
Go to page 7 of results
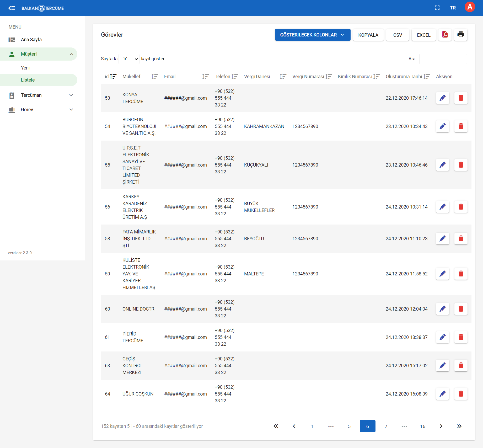coord(386,426)
